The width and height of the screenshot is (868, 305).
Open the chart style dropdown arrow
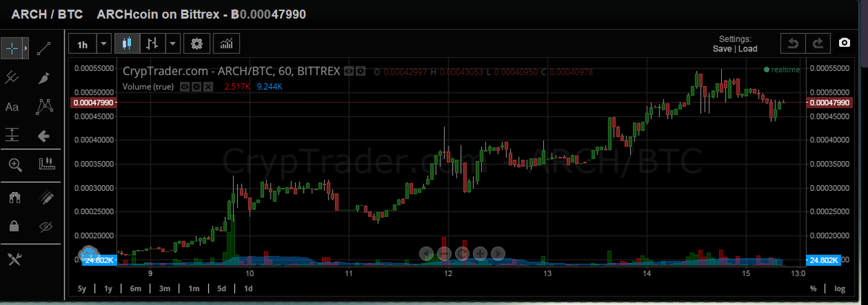172,44
